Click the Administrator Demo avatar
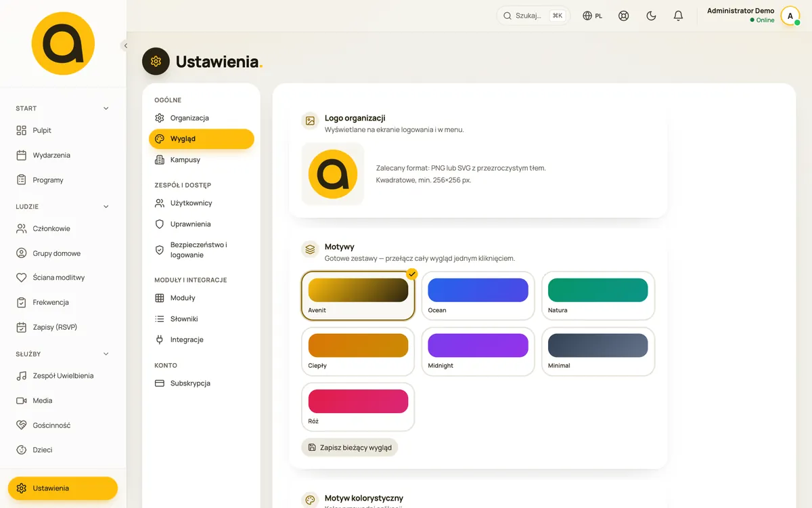The width and height of the screenshot is (812, 508). (790, 16)
